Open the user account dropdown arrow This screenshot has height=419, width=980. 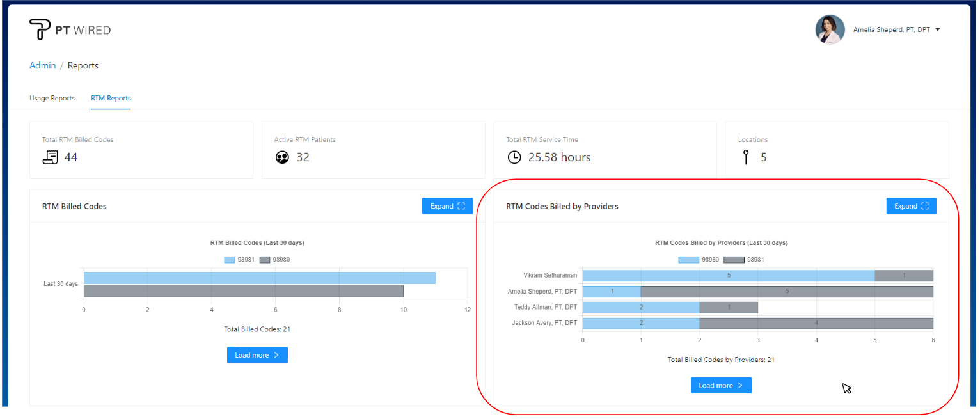(x=938, y=30)
